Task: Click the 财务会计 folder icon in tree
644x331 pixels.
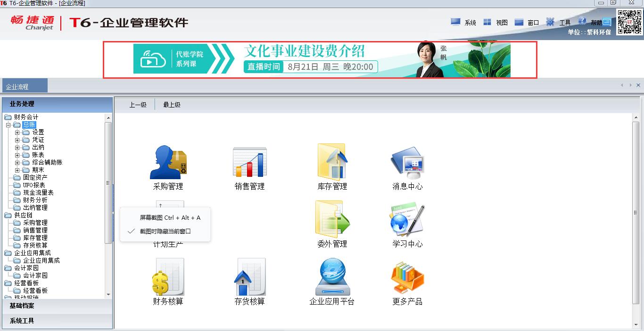Action: coord(8,117)
